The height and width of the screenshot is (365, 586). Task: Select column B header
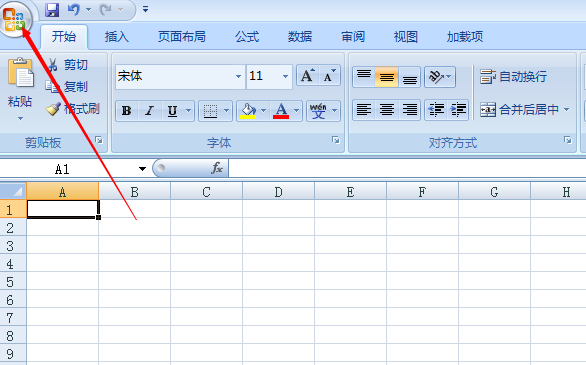(135, 192)
